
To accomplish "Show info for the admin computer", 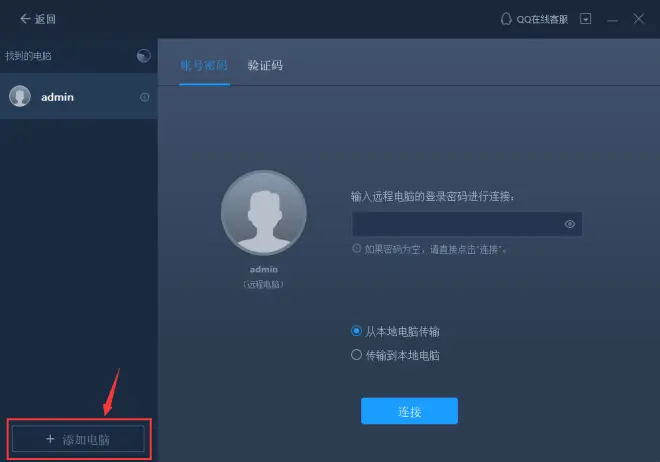I will 144,97.
